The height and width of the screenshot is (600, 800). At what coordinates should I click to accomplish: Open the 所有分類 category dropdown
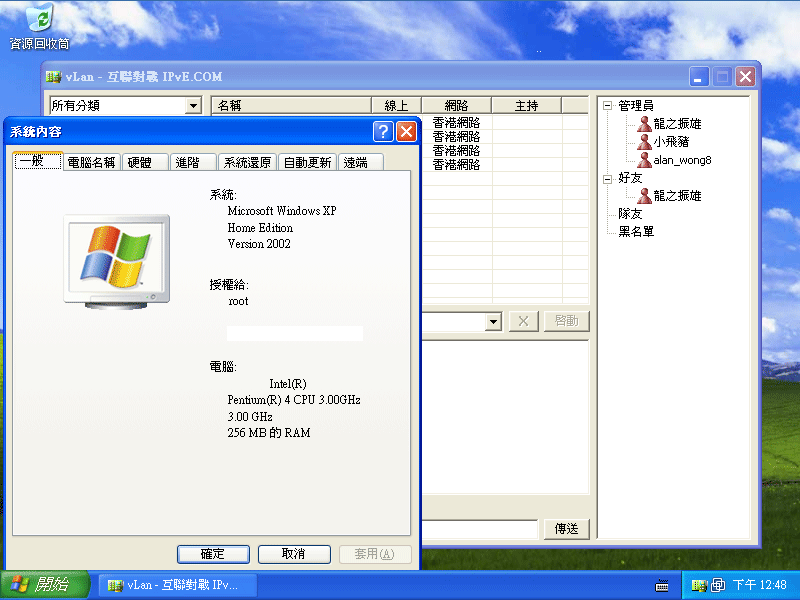(x=193, y=106)
